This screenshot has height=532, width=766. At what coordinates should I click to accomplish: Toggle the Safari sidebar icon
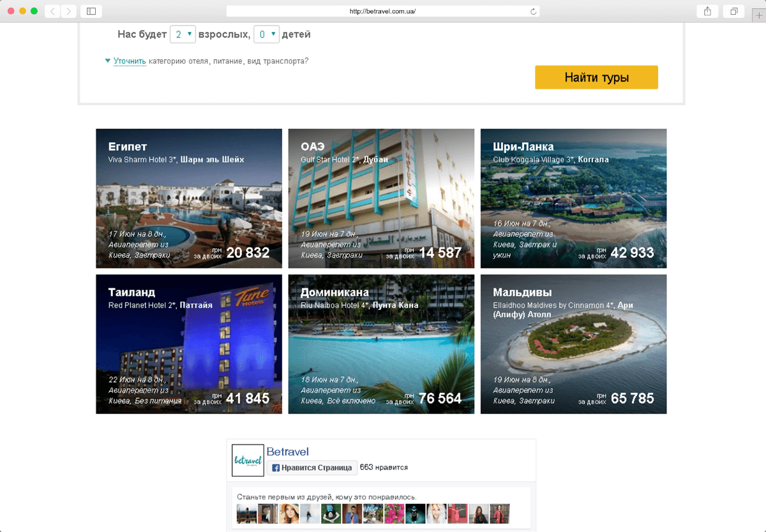tap(91, 11)
